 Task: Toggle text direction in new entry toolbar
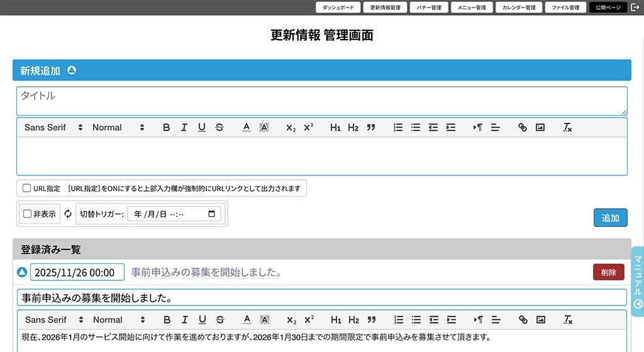(x=478, y=128)
